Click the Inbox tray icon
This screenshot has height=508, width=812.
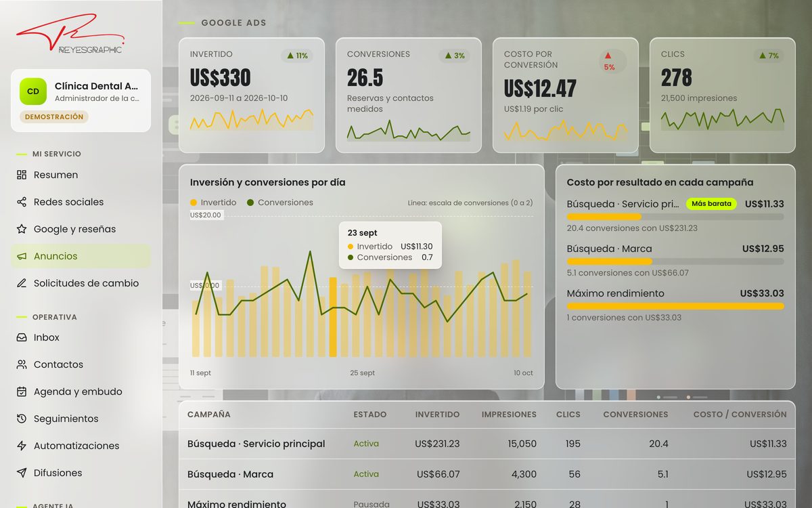(22, 337)
